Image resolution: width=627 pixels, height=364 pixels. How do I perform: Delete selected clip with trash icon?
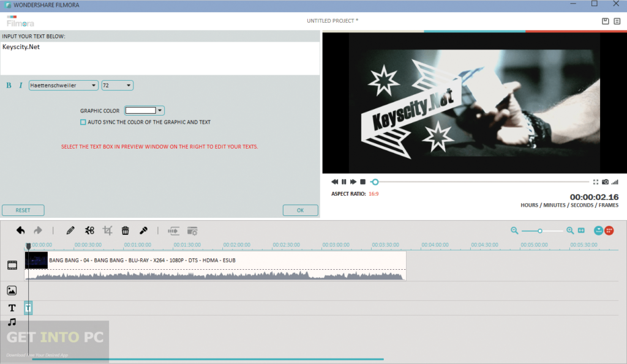125,231
